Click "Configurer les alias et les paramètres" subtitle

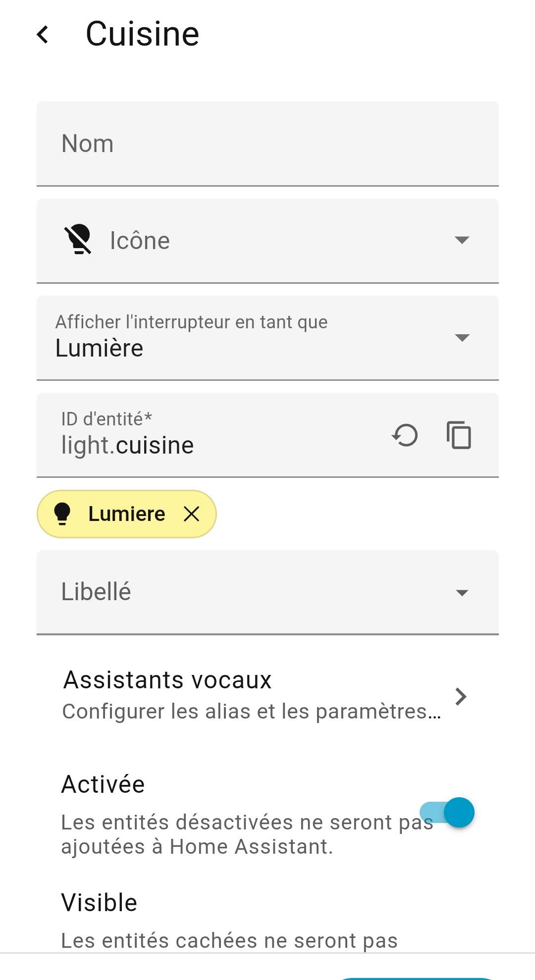pos(251,712)
